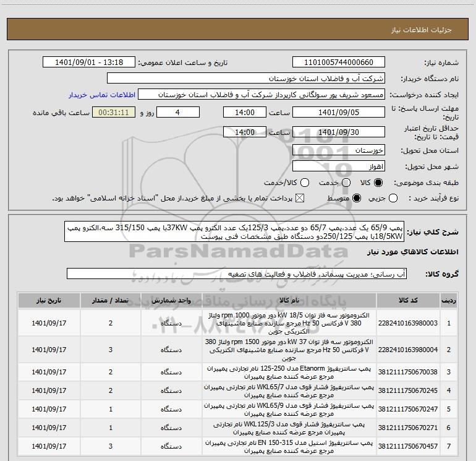This screenshot has width=476, height=461.
Task: Click the نام کالا column header
Action: (x=289, y=301)
